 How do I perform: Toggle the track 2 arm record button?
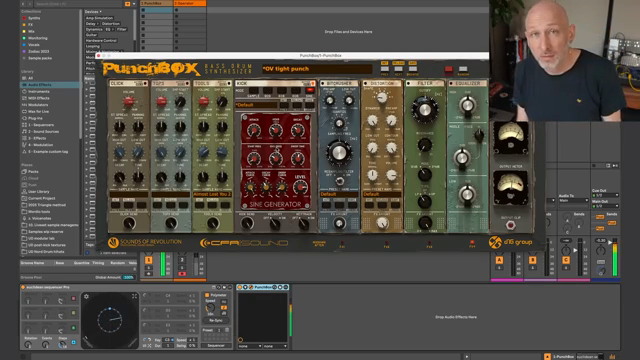182,274
